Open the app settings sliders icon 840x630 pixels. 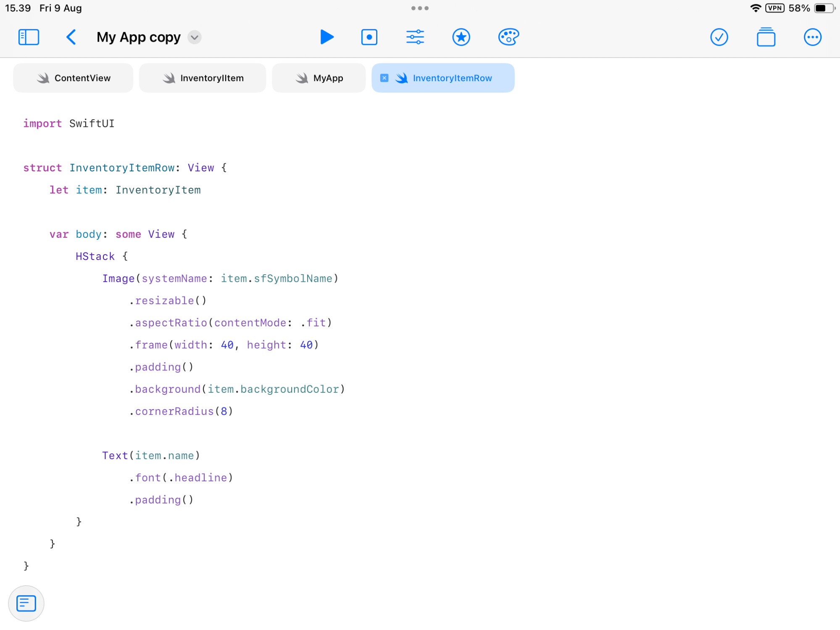click(415, 37)
